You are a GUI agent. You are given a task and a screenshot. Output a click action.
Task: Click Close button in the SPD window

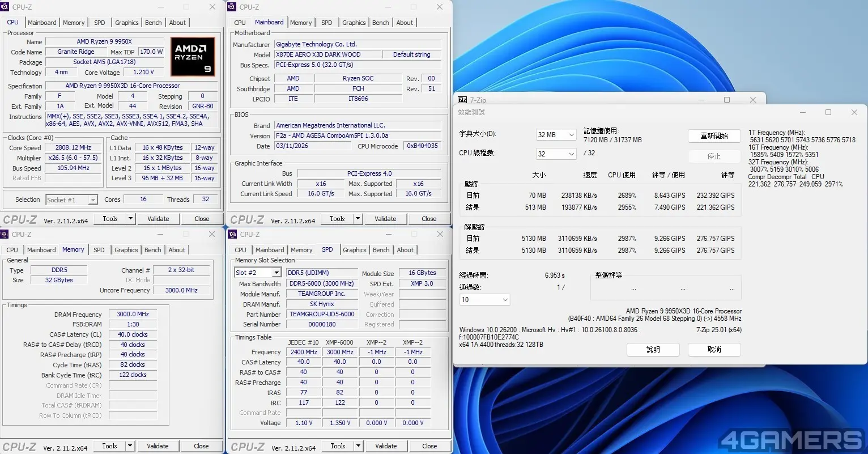point(429,446)
